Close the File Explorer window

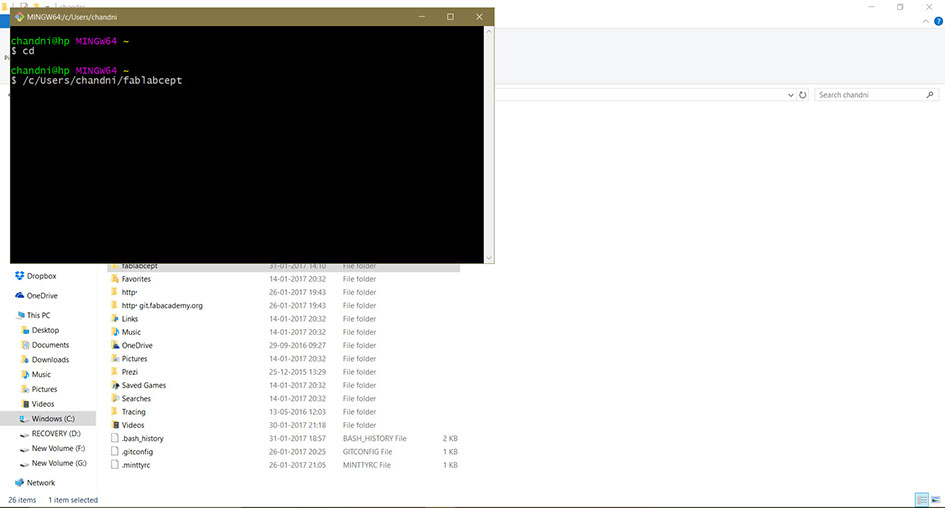[x=929, y=7]
